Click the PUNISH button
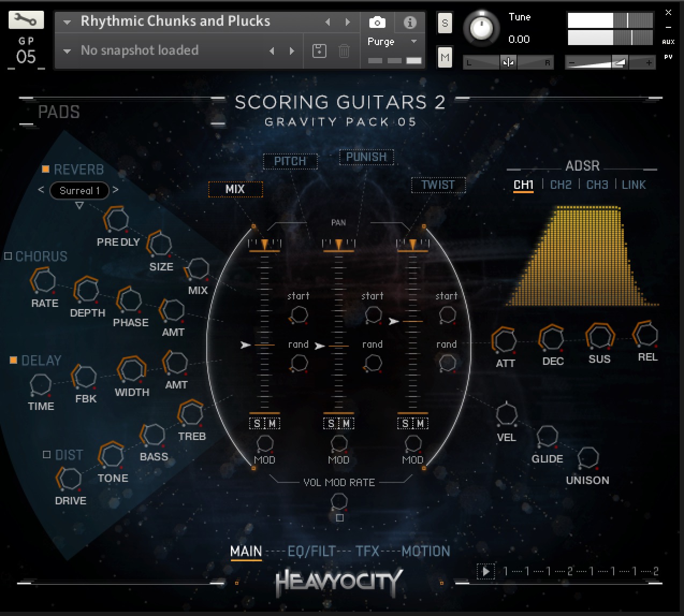The width and height of the screenshot is (684, 616). pyautogui.click(x=367, y=157)
